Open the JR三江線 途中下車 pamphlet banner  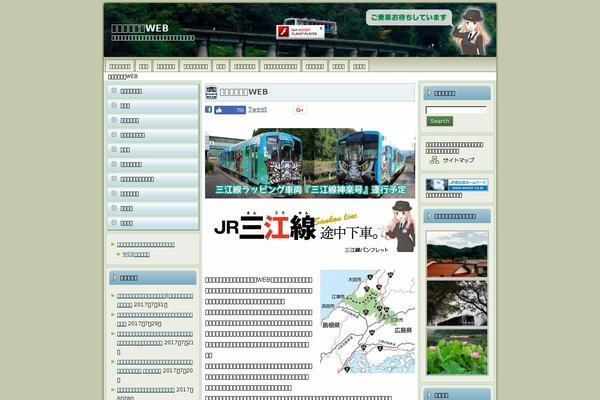[x=310, y=227]
